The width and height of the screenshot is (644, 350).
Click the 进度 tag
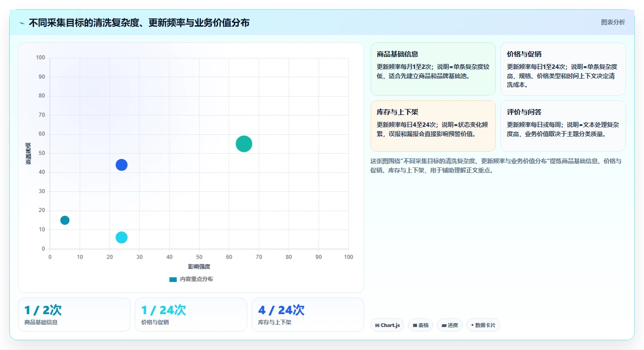449,325
